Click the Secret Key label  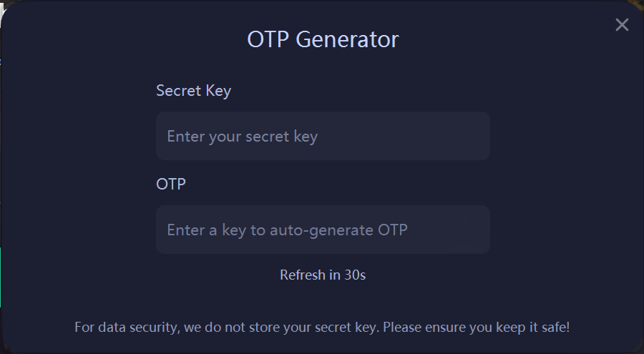(x=193, y=91)
